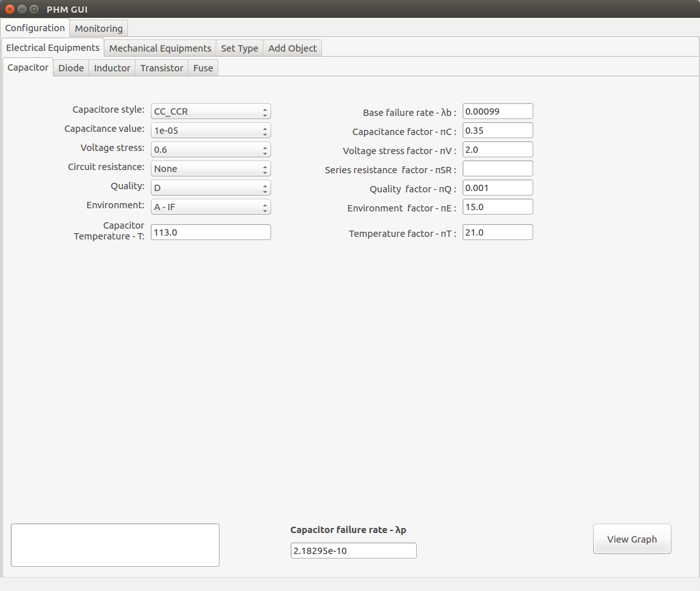Image resolution: width=700 pixels, height=591 pixels.
Task: Click the empty Series resistance factor field
Action: [x=498, y=169]
